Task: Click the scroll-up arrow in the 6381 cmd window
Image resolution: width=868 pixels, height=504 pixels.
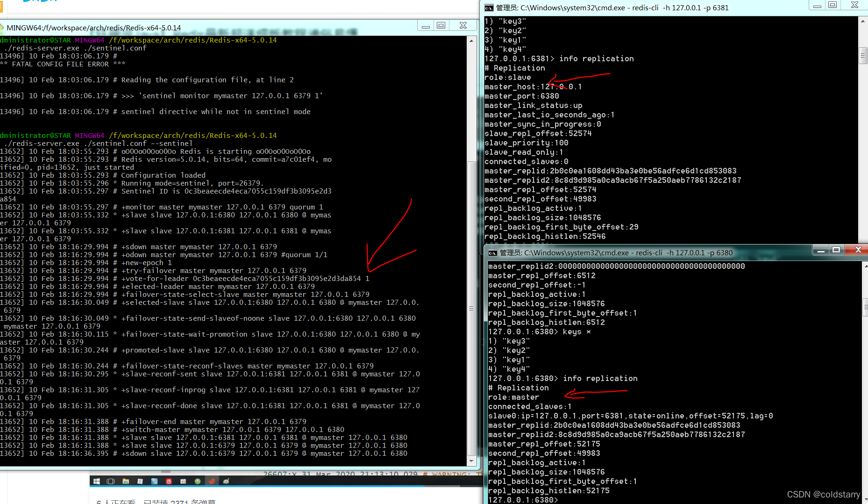Action: pos(863,21)
